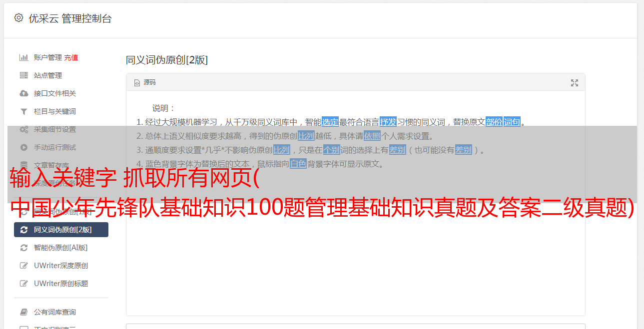The height and width of the screenshot is (329, 644).
Task: Click highlighted word 抒发 in the text
Action: pos(388,122)
